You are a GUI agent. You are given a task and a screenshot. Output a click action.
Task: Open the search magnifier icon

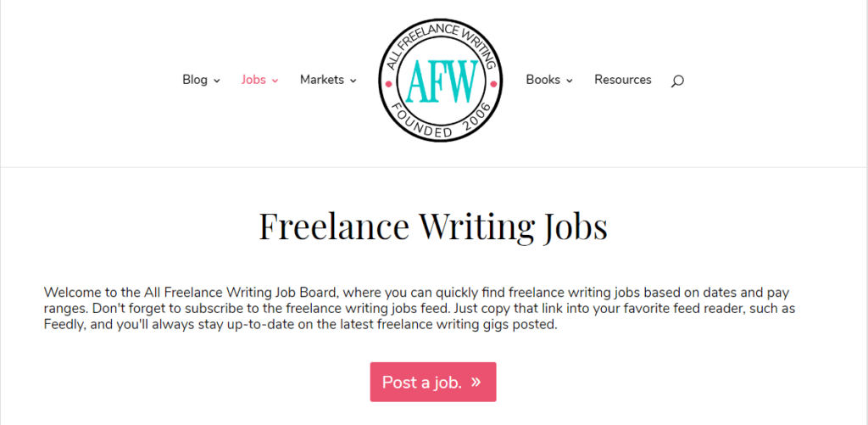[x=676, y=81]
